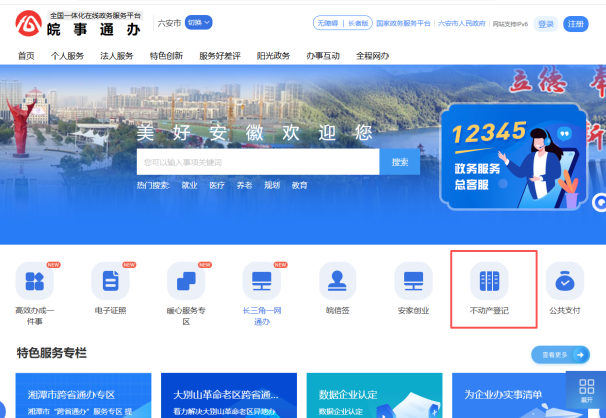
Task: Open the 高效办成一件事 service icon
Action: (x=35, y=281)
